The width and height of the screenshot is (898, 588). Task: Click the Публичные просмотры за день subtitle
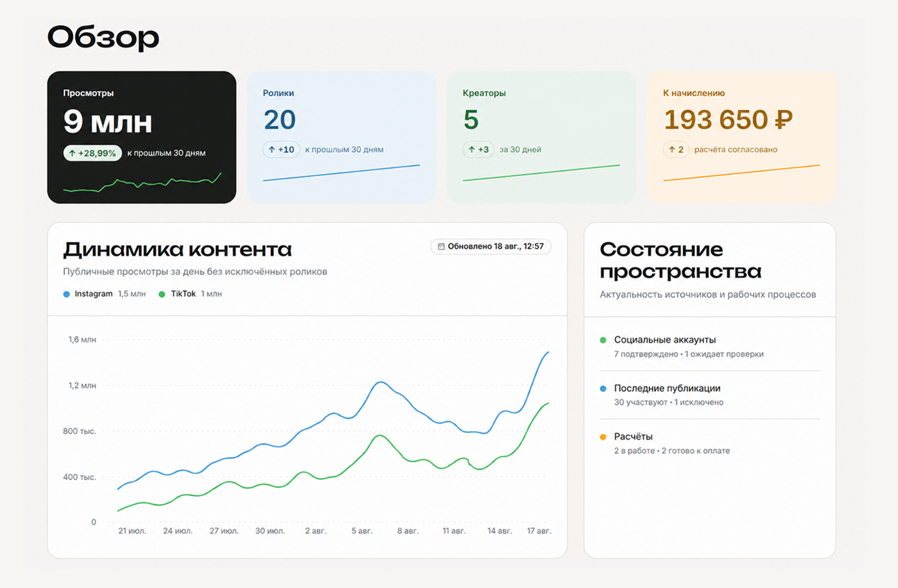[x=195, y=272]
